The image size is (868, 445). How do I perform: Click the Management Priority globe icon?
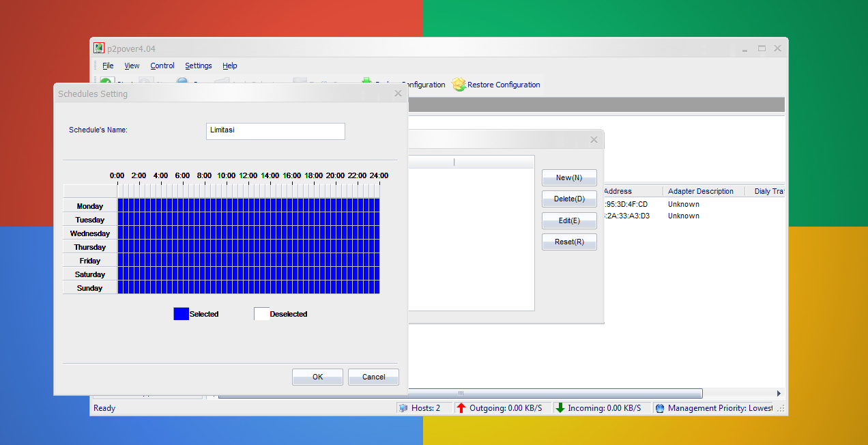(x=659, y=408)
